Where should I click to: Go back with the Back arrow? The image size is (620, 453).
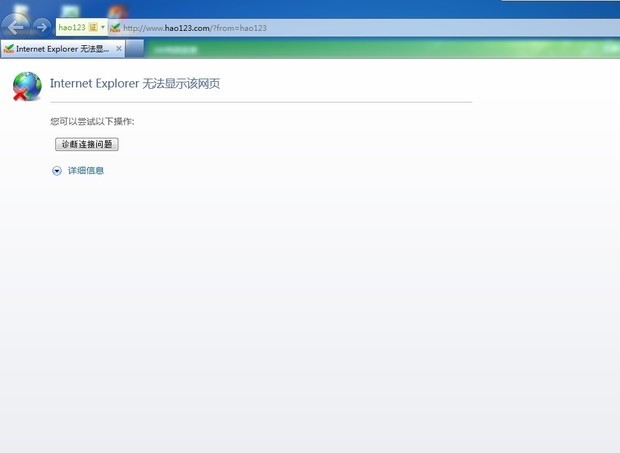[15, 27]
